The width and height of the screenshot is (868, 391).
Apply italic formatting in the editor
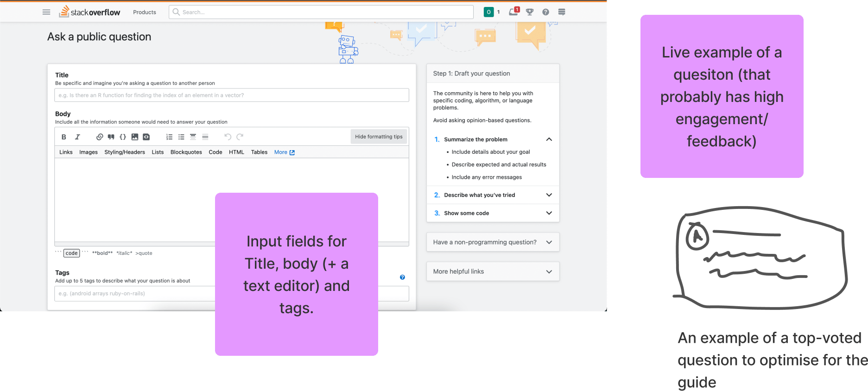click(x=77, y=137)
